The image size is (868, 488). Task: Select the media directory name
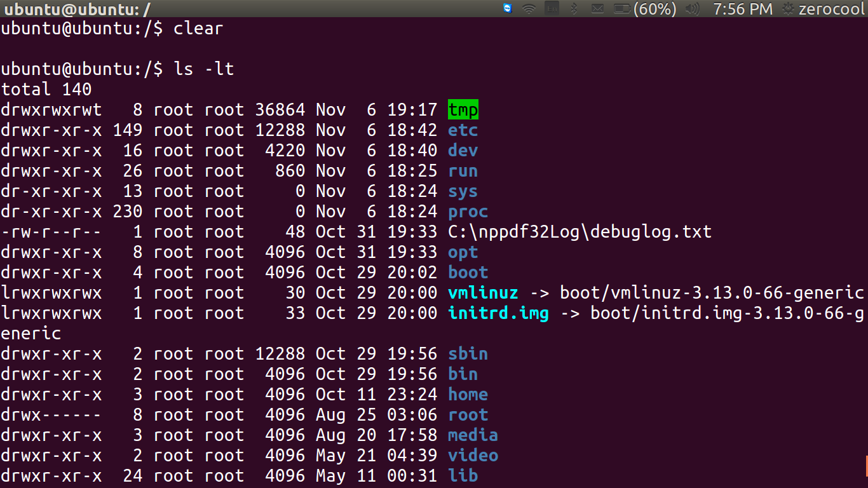(x=473, y=435)
